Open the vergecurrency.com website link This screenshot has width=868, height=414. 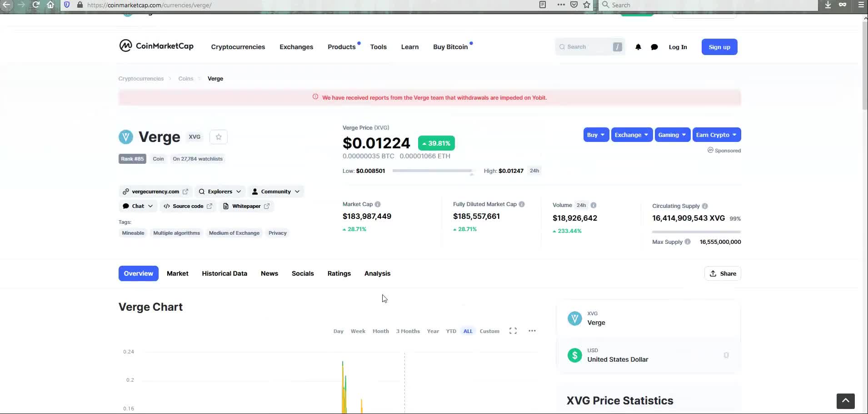pos(155,192)
